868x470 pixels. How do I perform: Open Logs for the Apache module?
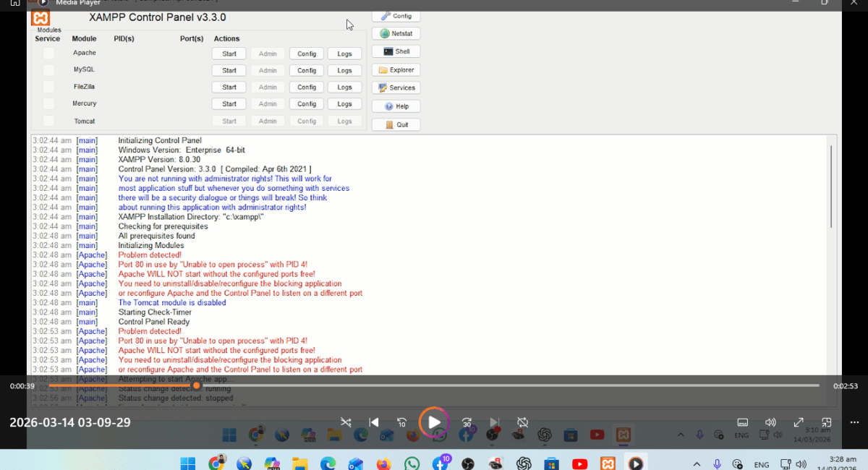pos(345,54)
